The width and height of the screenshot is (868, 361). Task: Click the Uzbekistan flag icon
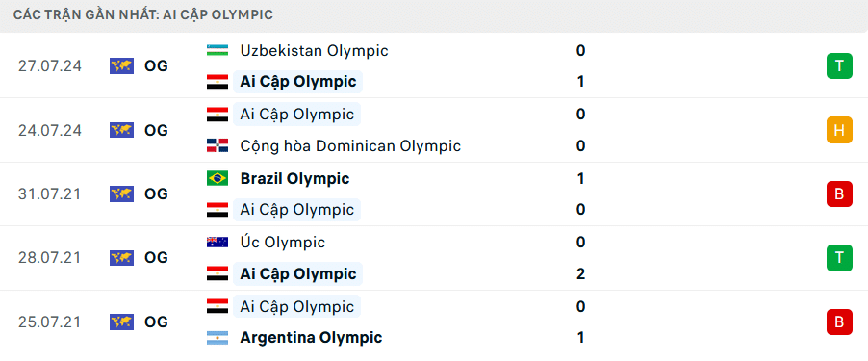click(x=217, y=50)
